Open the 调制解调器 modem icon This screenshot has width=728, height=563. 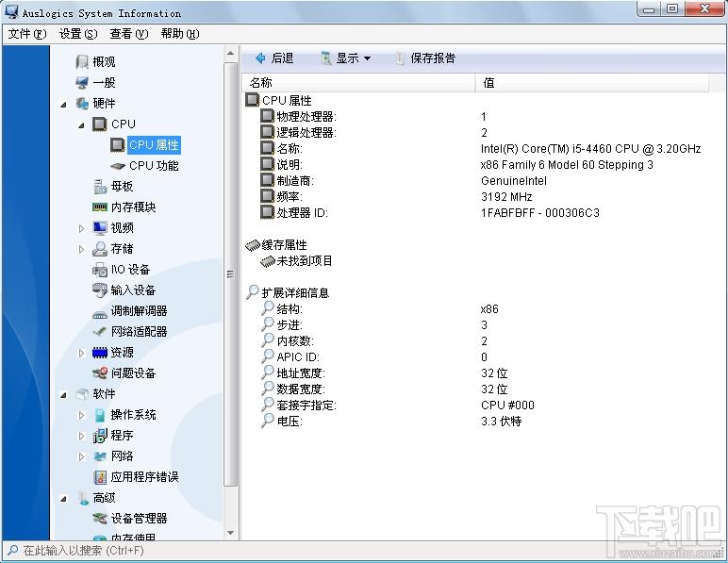(x=100, y=315)
